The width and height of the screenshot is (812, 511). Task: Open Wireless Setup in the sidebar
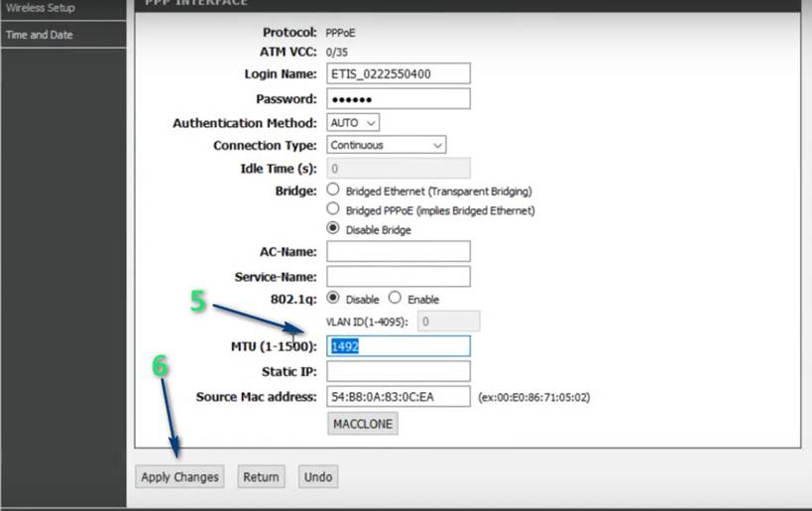click(63, 9)
